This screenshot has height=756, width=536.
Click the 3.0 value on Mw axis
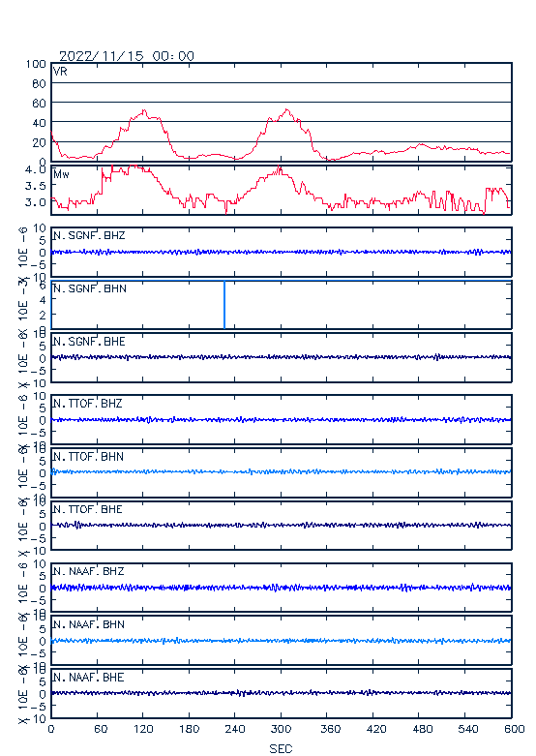[36, 202]
